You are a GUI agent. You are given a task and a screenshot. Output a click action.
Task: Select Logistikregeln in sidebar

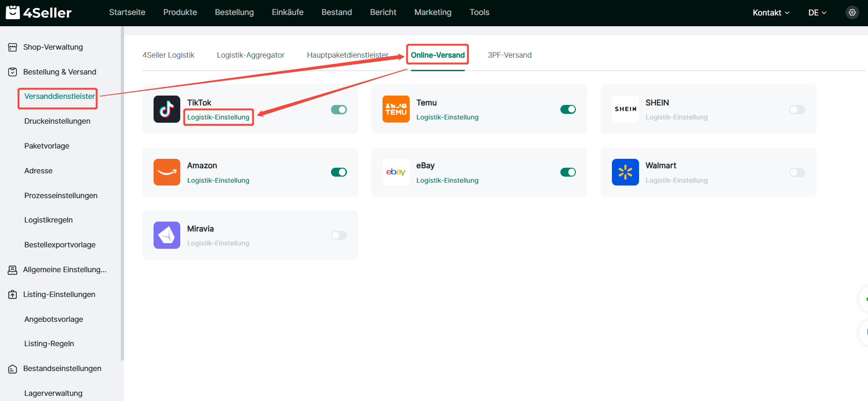[48, 220]
